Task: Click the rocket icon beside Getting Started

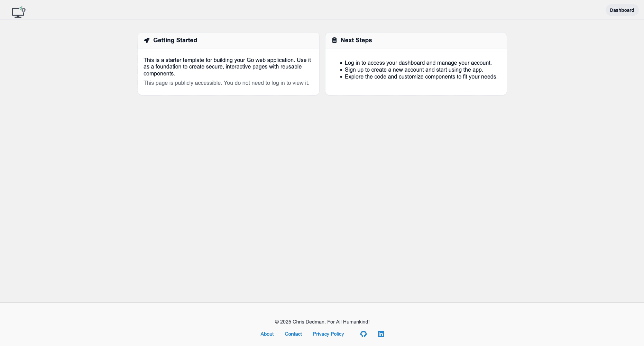Action: pyautogui.click(x=147, y=40)
